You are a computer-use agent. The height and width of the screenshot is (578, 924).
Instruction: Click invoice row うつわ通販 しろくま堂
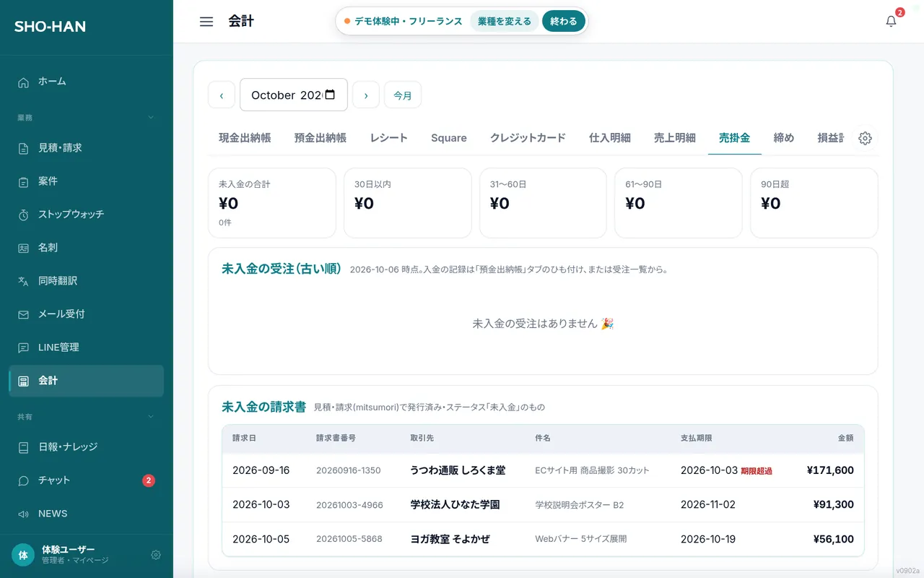[x=543, y=470]
